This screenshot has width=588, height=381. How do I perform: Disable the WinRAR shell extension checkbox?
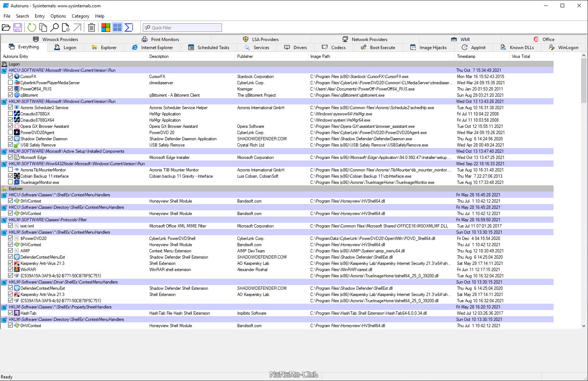[x=11, y=270]
